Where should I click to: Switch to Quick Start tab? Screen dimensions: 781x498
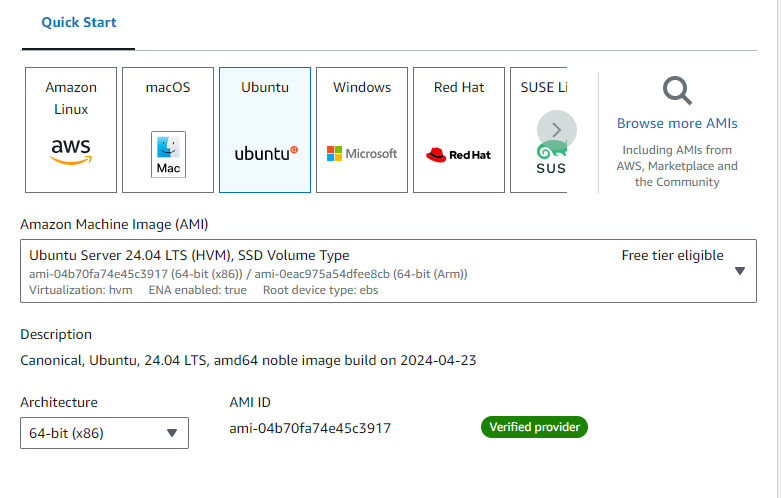pyautogui.click(x=79, y=22)
